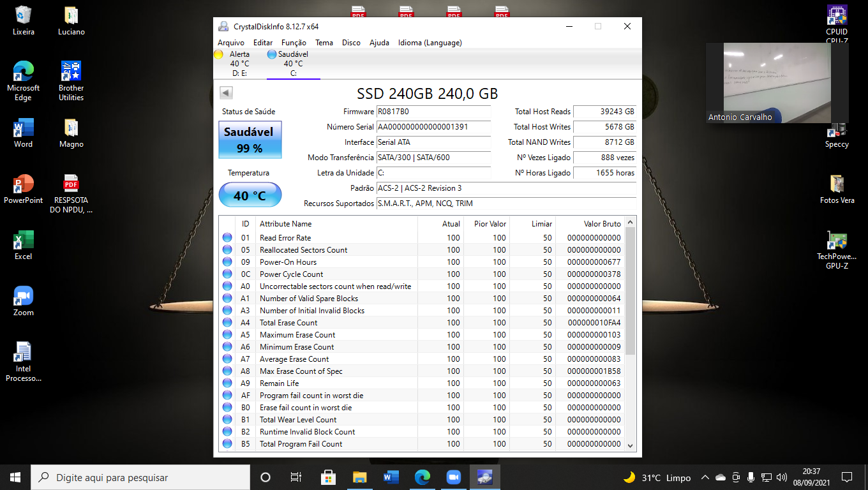The height and width of the screenshot is (490, 868).
Task: Open the Idioma (Language) menu
Action: pos(430,43)
